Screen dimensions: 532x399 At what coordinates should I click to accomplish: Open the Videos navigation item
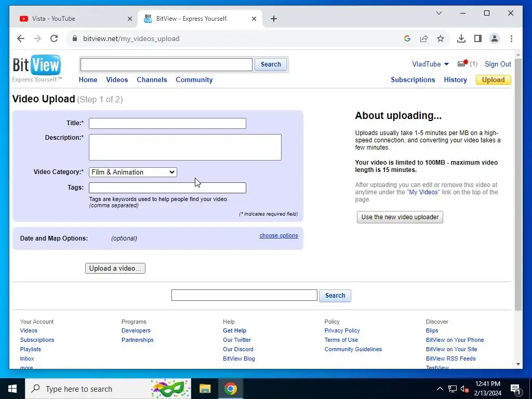click(117, 79)
